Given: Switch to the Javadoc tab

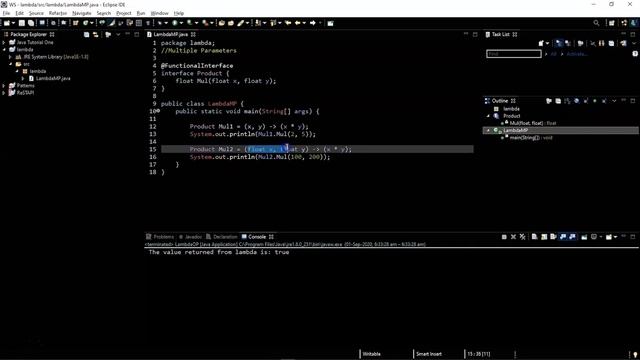Looking at the screenshot, I should (190, 237).
